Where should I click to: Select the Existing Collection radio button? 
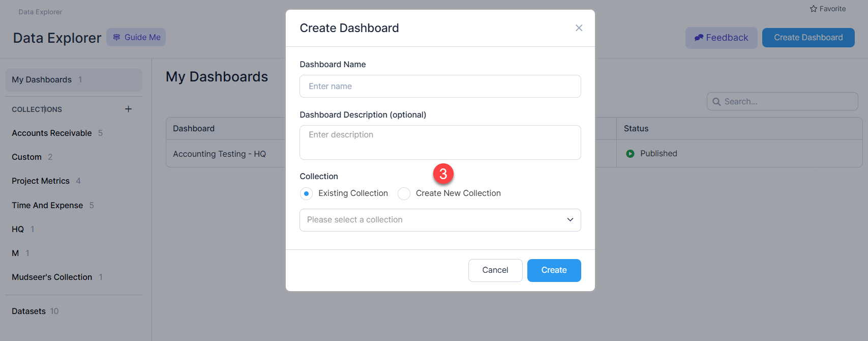tap(306, 193)
